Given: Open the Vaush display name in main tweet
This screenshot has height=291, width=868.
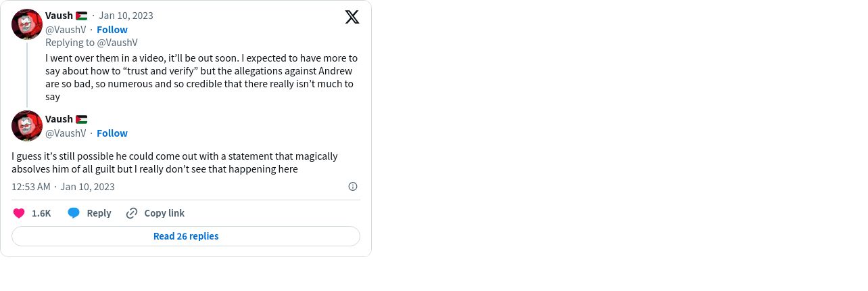Looking at the screenshot, I should click(59, 119).
